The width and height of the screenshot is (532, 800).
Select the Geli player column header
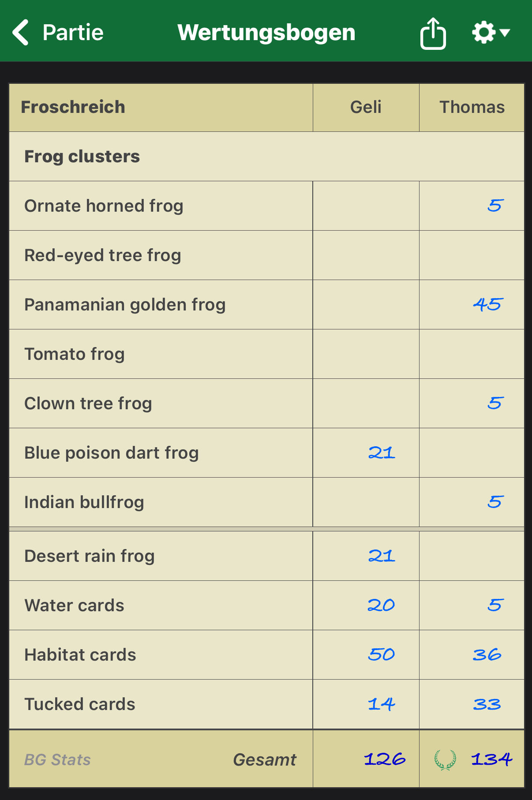pyautogui.click(x=366, y=107)
